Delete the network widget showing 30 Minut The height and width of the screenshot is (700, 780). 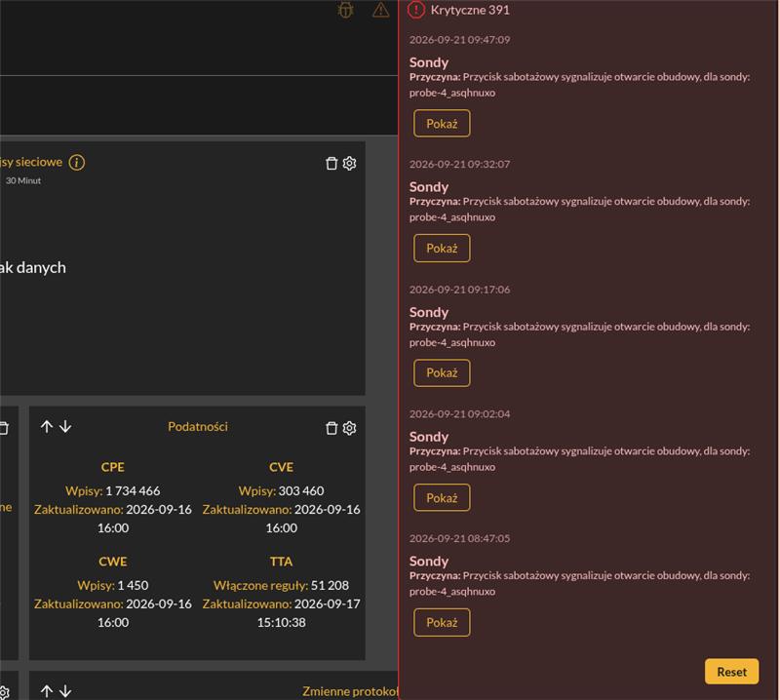(331, 163)
